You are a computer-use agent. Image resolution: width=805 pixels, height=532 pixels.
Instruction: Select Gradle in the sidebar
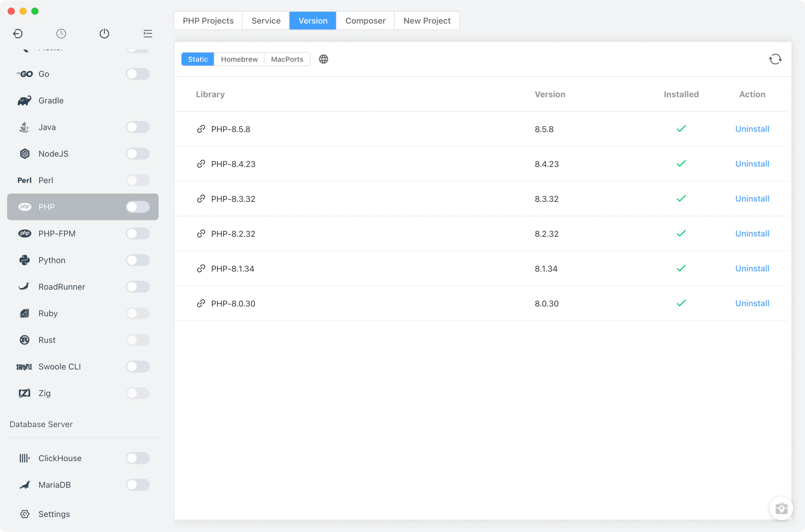pyautogui.click(x=83, y=101)
